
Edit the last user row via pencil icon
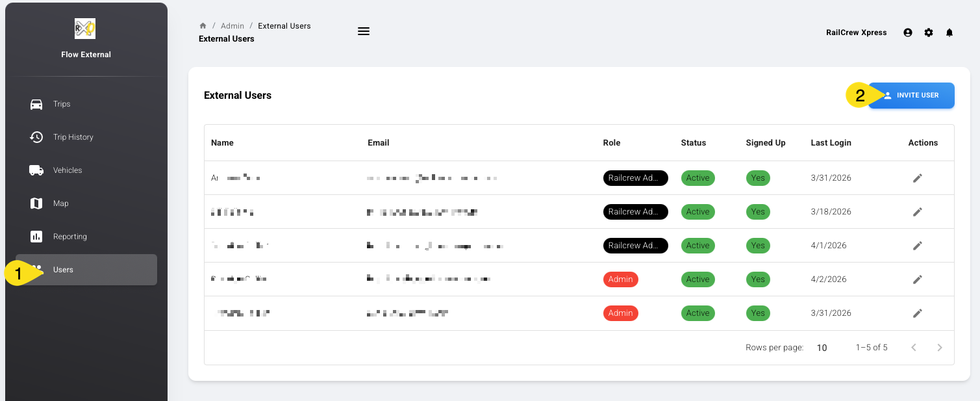point(918,313)
